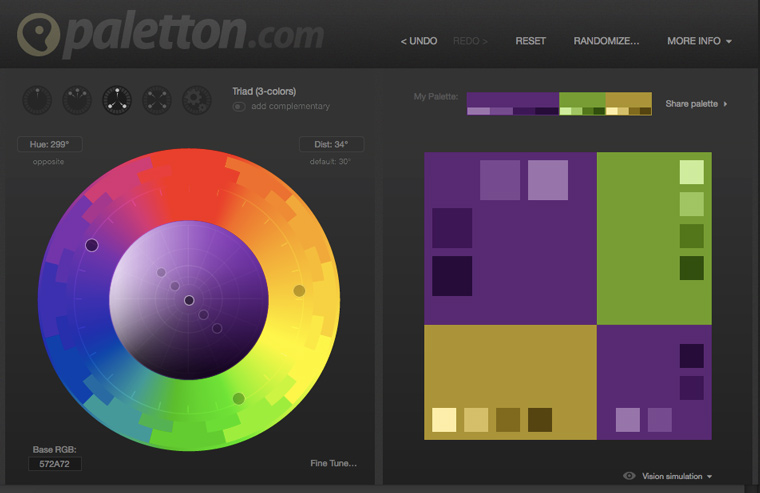The image size is (760, 493).
Task: Select the green hue marker on wheel
Action: [238, 398]
